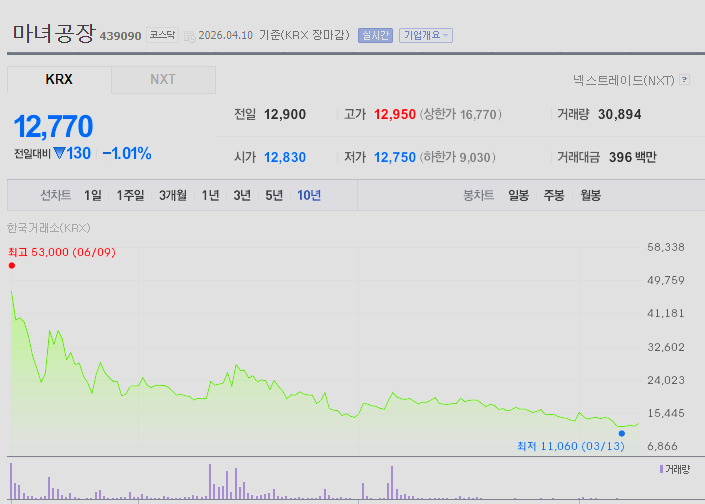The width and height of the screenshot is (705, 504).
Task: Show the 1년 line chart
Action: [210, 195]
